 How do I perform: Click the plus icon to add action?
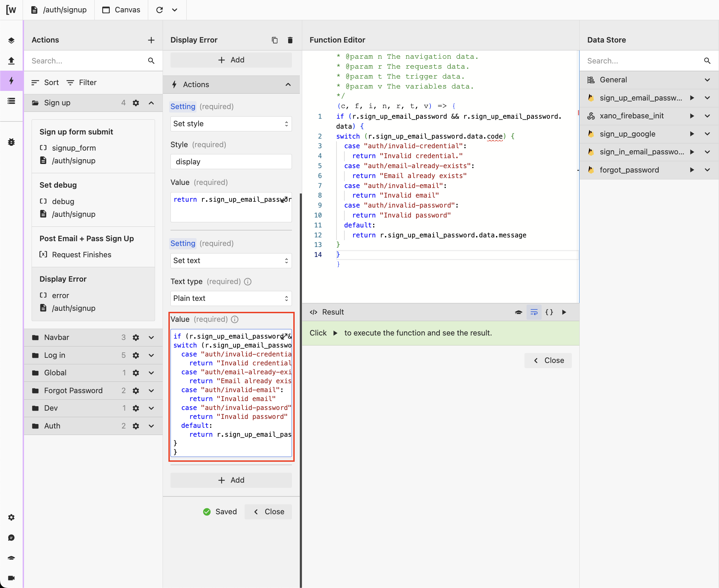pyautogui.click(x=151, y=40)
